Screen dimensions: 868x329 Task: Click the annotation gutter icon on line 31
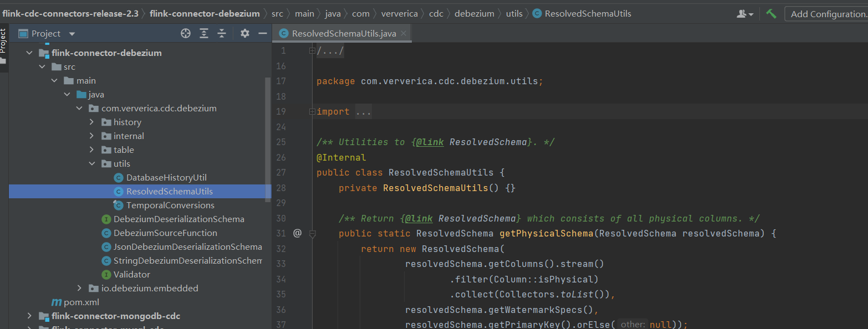point(297,233)
